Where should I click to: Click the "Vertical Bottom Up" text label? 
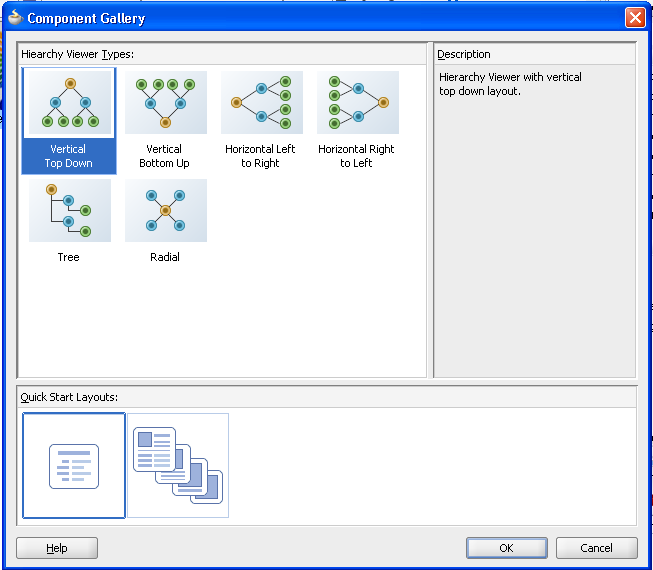click(x=164, y=156)
